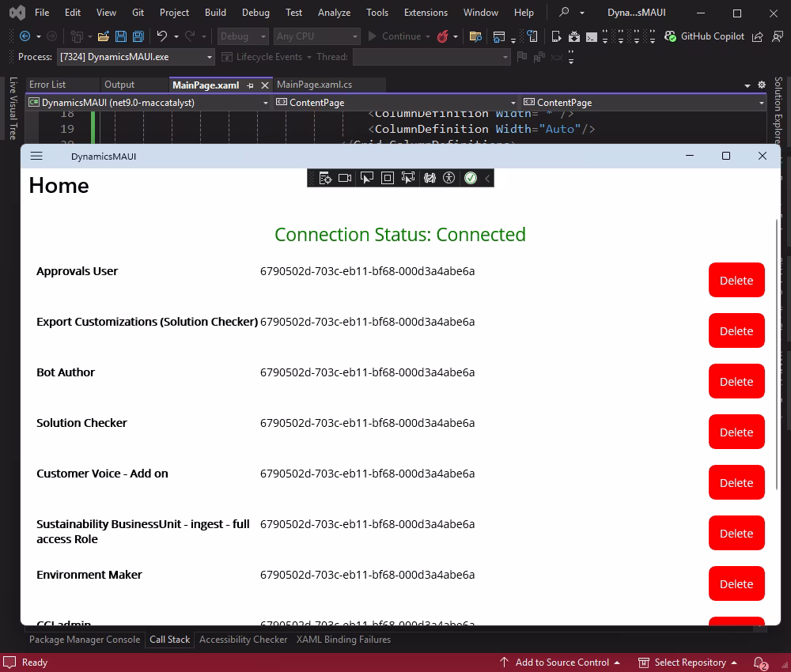Image resolution: width=791 pixels, height=672 pixels.
Task: Open the XAML Binding Failures tab
Action: point(343,640)
